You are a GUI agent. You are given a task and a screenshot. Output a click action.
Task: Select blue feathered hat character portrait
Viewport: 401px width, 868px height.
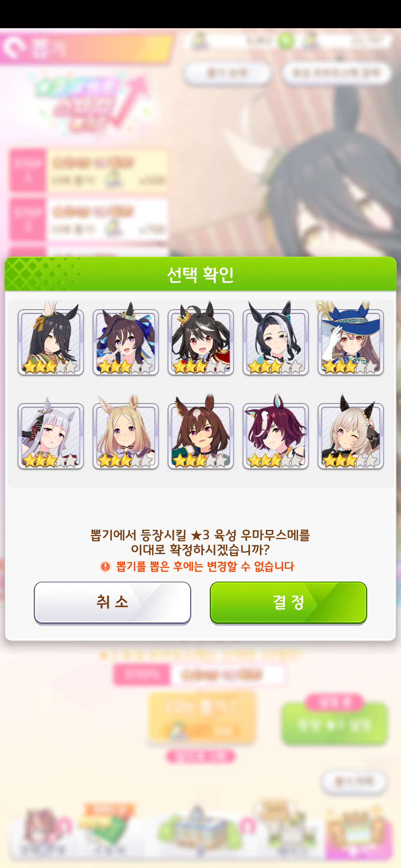[351, 338]
